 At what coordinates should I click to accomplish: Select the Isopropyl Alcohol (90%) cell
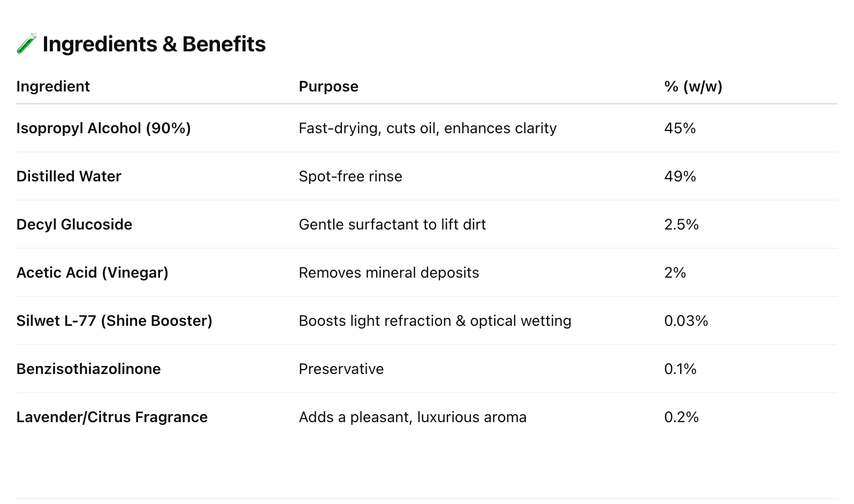pyautogui.click(x=104, y=128)
